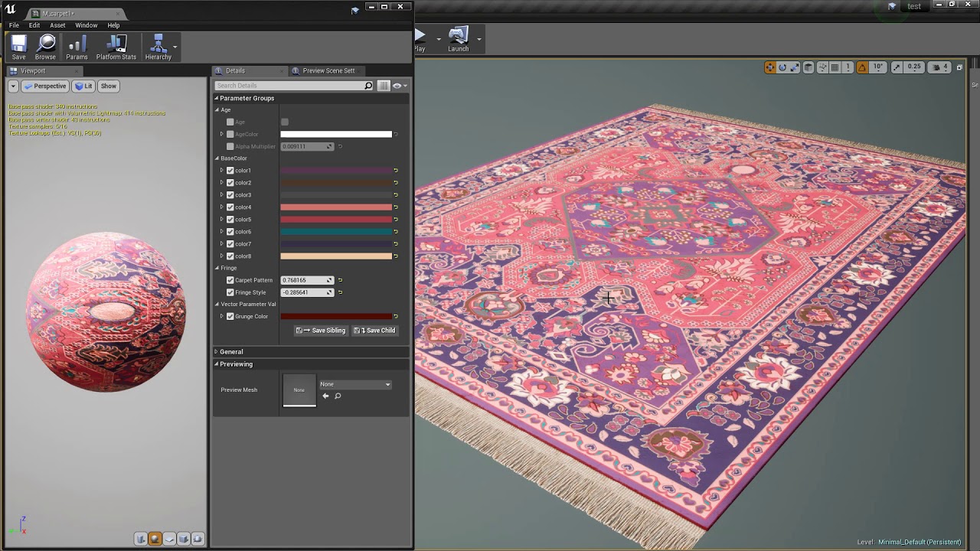The width and height of the screenshot is (980, 551).
Task: Open the AgeColor white swatch
Action: click(x=336, y=134)
